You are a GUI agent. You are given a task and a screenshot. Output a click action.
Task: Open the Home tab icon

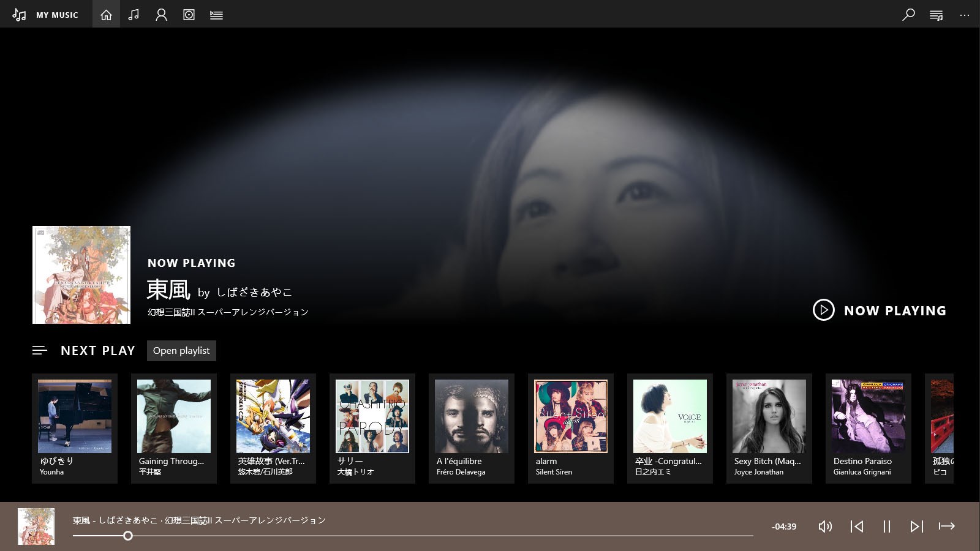tap(106, 15)
